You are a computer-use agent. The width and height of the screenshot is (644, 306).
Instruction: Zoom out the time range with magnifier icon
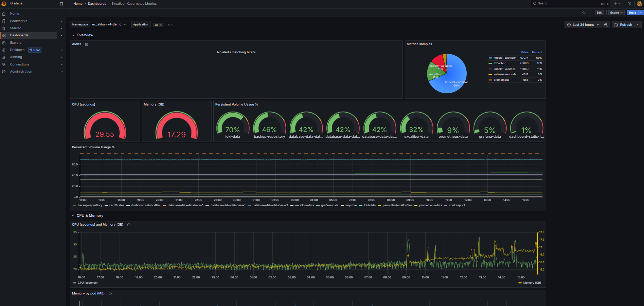(x=606, y=24)
